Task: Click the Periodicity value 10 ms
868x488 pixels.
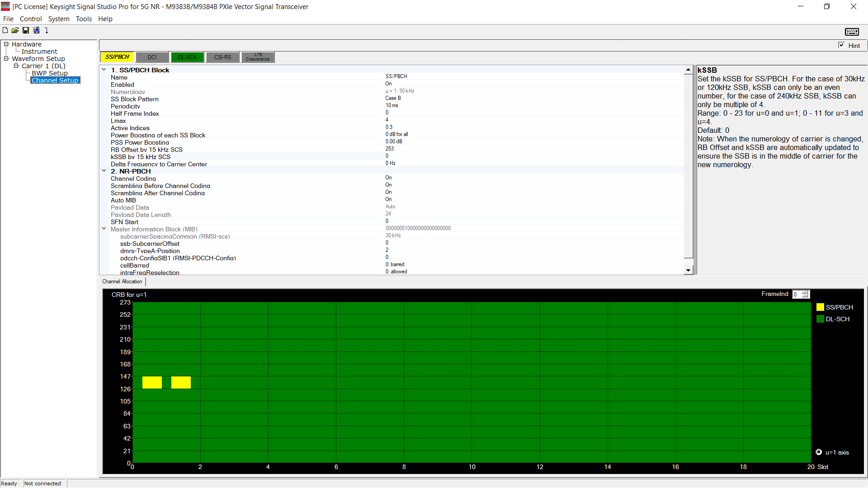Action: click(x=392, y=105)
